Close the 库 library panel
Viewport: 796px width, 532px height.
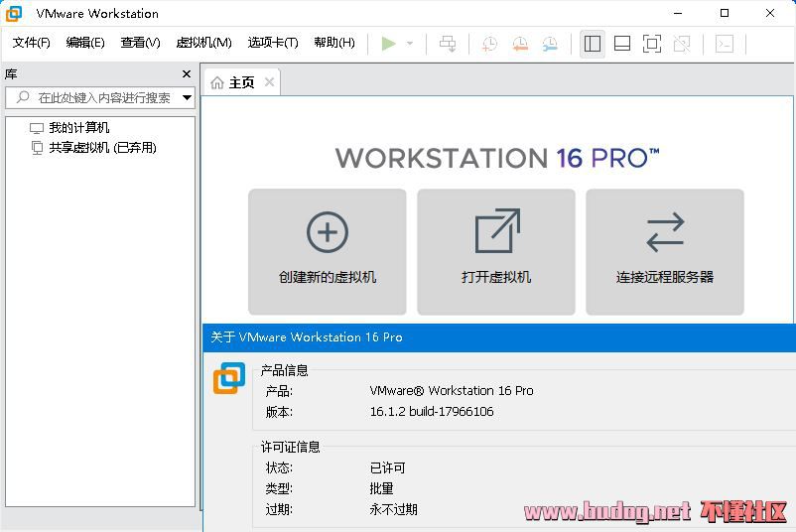point(187,74)
